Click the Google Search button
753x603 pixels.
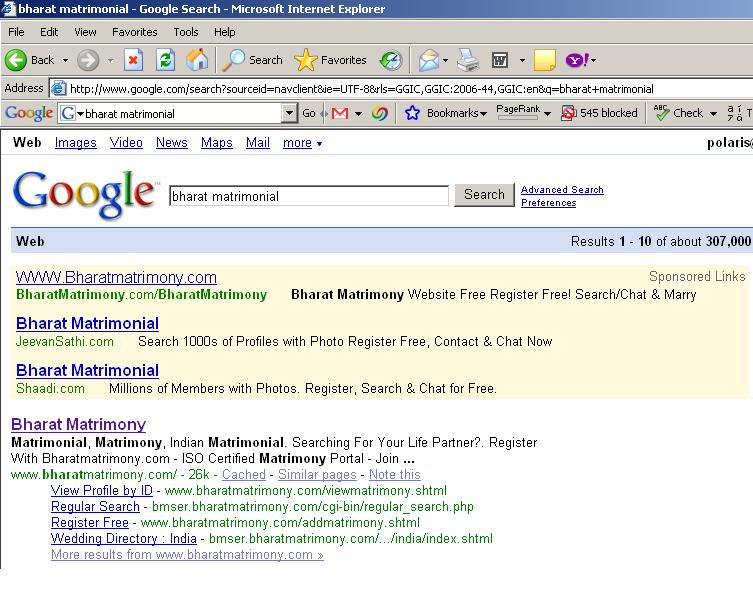pos(484,194)
